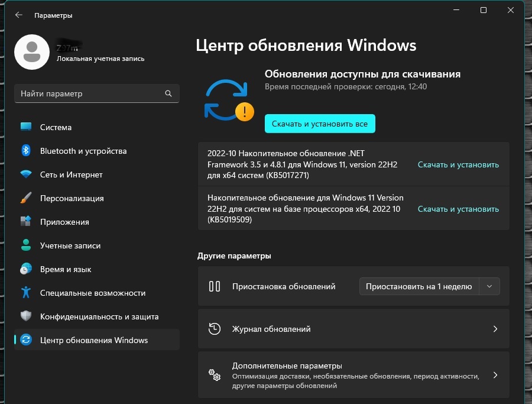Click the .NET Framework KB5017271 update description
The height and width of the screenshot is (404, 532).
click(x=302, y=164)
